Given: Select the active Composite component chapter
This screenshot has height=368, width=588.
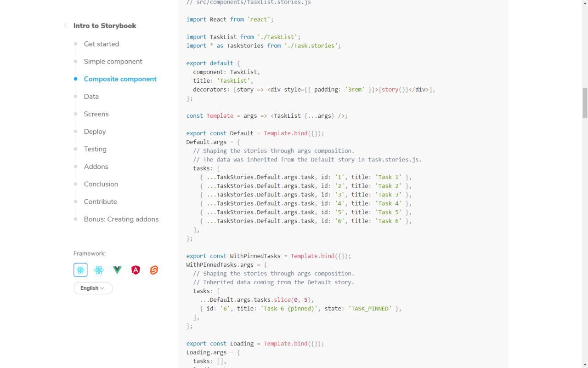Looking at the screenshot, I should [x=120, y=79].
